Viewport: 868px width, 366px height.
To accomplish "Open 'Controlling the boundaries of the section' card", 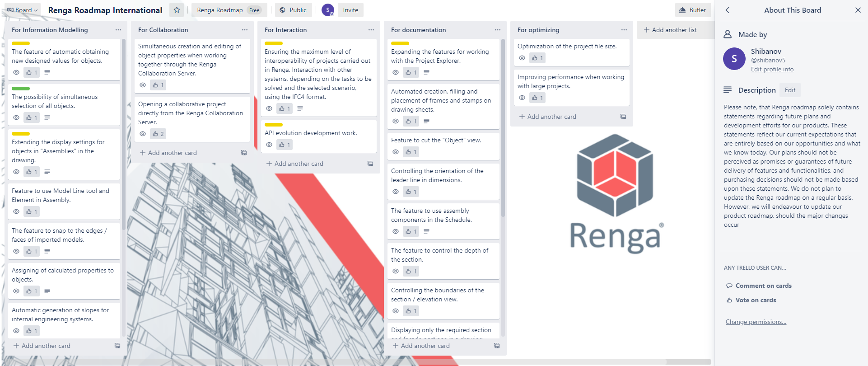I will [x=443, y=300].
